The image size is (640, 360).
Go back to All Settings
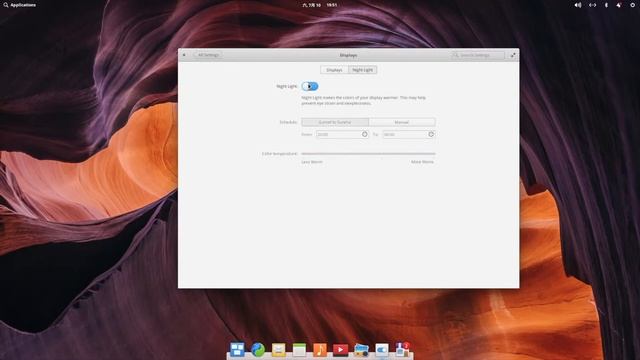pyautogui.click(x=207, y=55)
